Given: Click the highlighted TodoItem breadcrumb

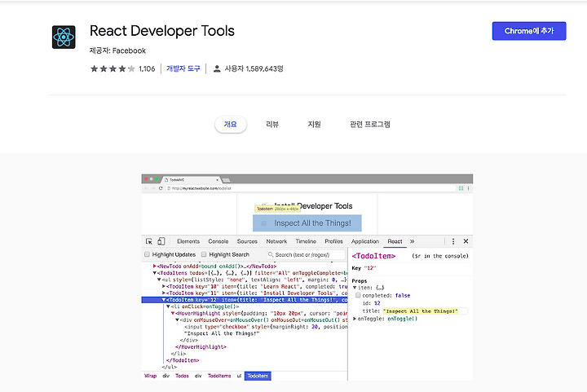Looking at the screenshot, I should coord(258,376).
